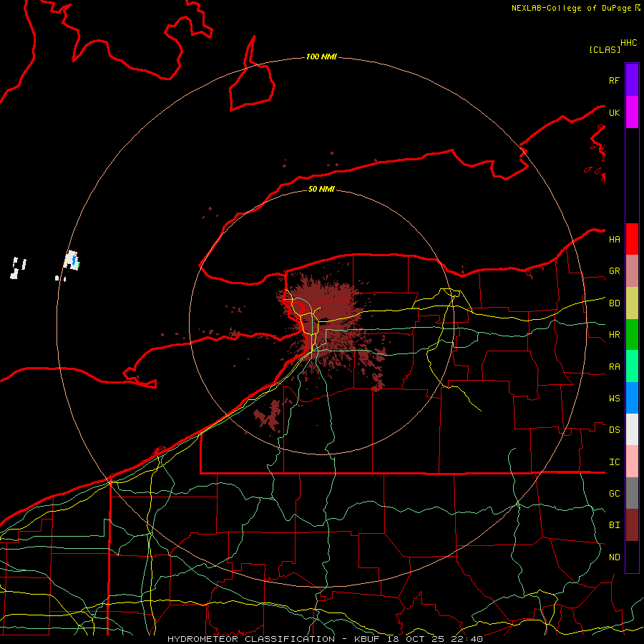Click the RA legend label
Viewport: 644px width, 644px height.
coord(614,367)
